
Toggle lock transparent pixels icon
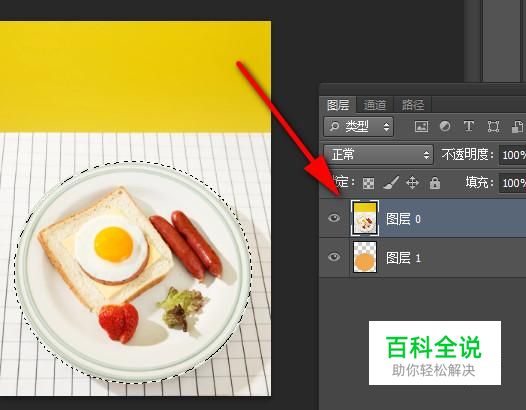[368, 183]
